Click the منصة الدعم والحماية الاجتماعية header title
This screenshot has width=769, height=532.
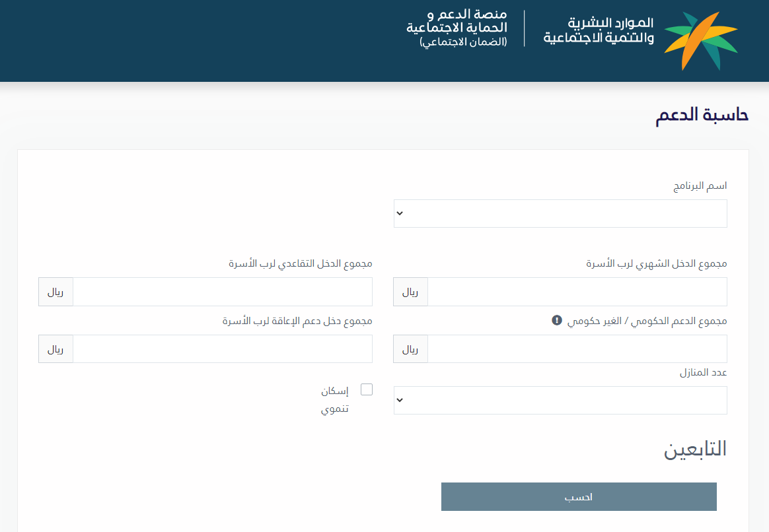click(x=457, y=22)
